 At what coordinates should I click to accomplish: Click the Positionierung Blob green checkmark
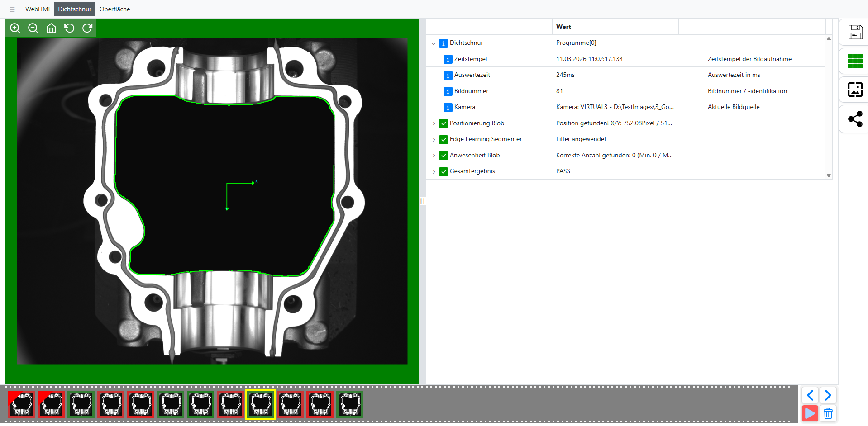pos(444,123)
